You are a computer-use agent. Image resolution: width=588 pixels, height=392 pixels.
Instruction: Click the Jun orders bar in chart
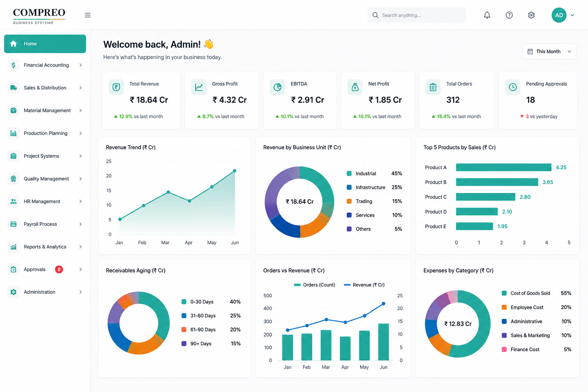coord(384,342)
